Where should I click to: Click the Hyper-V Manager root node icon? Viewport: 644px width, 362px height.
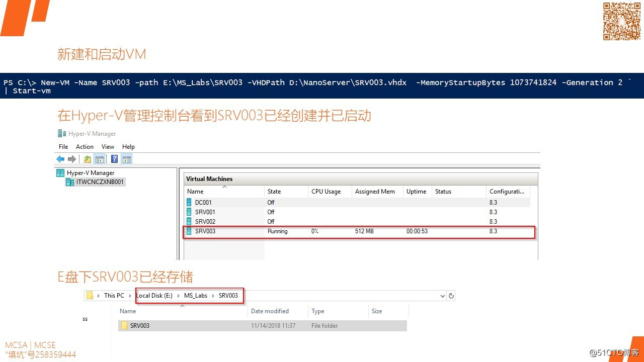[x=60, y=173]
